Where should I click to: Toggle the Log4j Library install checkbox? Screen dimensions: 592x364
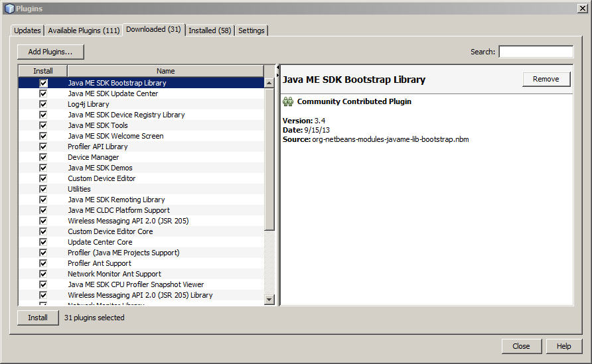pyautogui.click(x=43, y=104)
